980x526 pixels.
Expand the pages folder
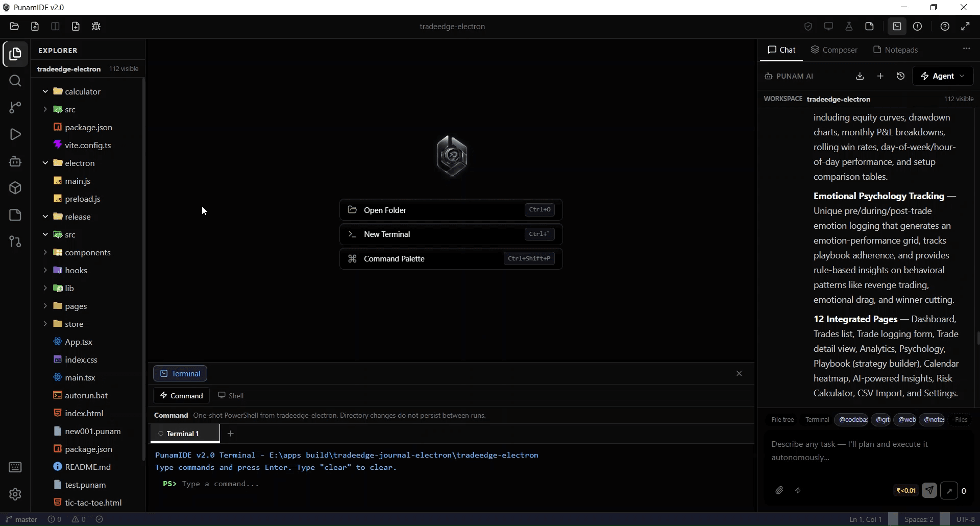coord(45,306)
